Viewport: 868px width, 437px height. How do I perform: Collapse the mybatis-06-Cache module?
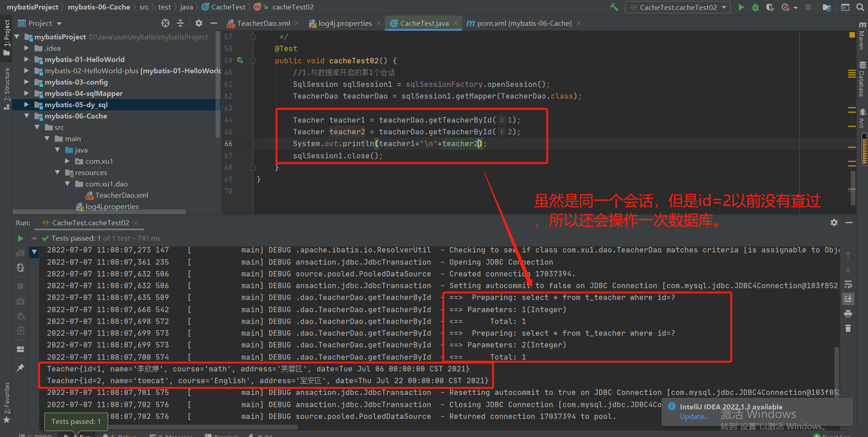point(26,116)
